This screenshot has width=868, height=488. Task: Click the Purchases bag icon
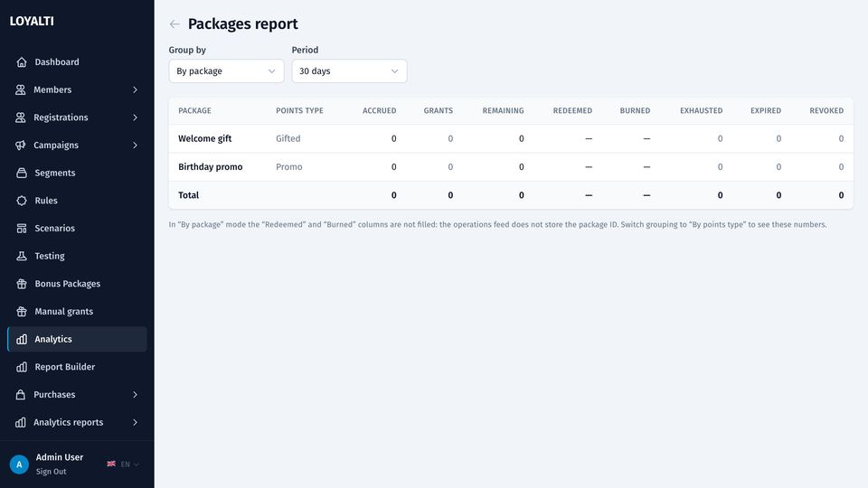pyautogui.click(x=21, y=395)
